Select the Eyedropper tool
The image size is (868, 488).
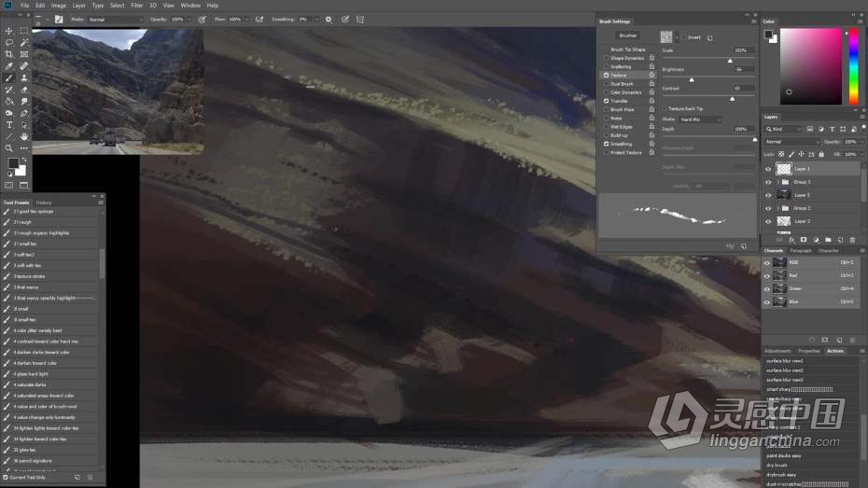[x=8, y=66]
